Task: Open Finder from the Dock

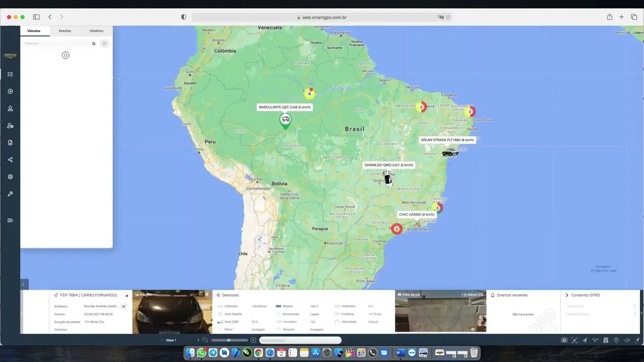Action: [190, 353]
